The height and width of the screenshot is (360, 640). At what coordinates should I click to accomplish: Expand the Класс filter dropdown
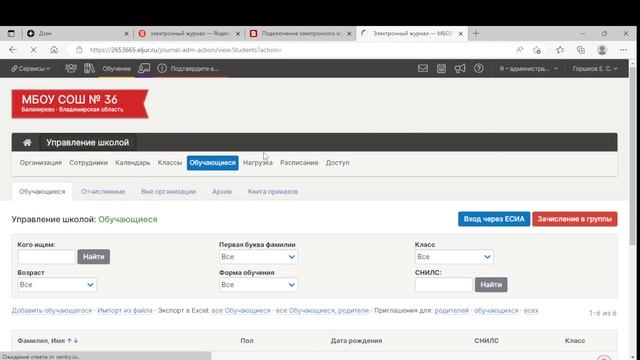(x=454, y=257)
